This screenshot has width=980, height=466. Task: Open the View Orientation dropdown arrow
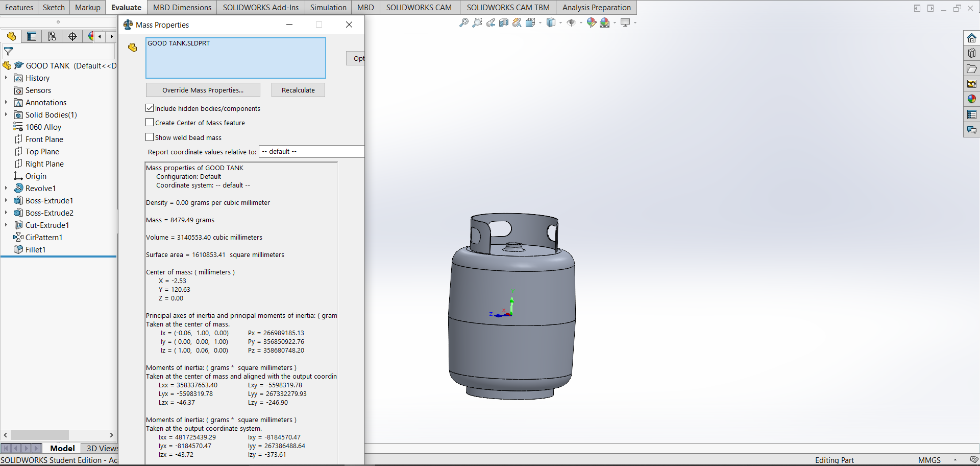pos(540,22)
